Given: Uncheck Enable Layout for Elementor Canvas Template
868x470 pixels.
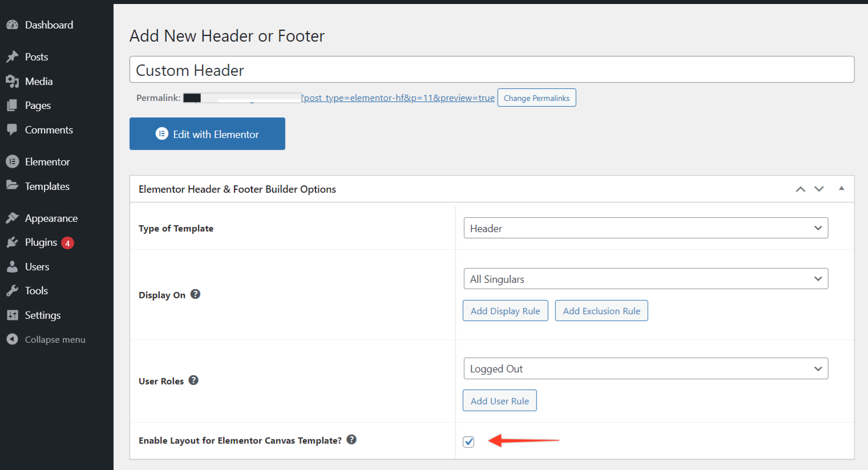Looking at the screenshot, I should click(x=469, y=442).
